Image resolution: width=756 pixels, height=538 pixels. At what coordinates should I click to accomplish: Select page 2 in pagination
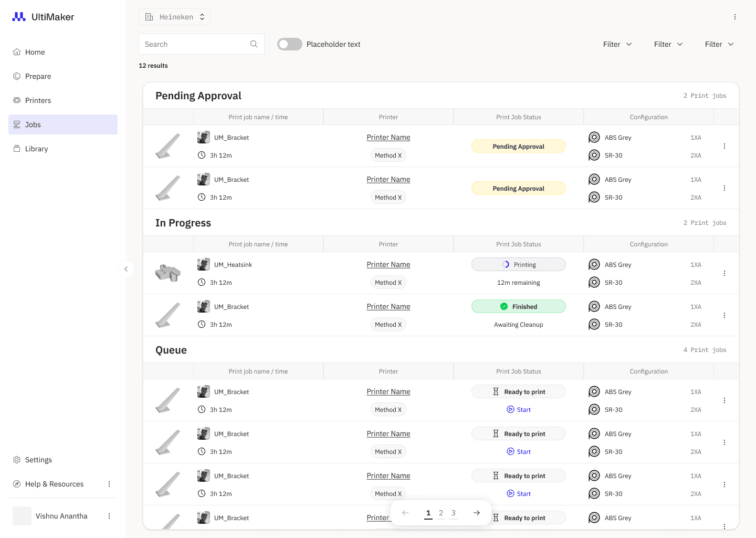click(x=441, y=513)
